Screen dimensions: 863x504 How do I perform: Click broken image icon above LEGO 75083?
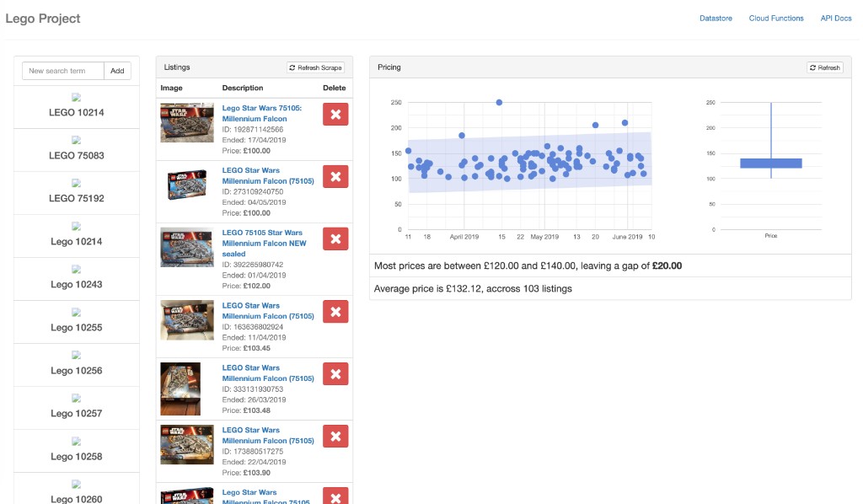pos(77,140)
